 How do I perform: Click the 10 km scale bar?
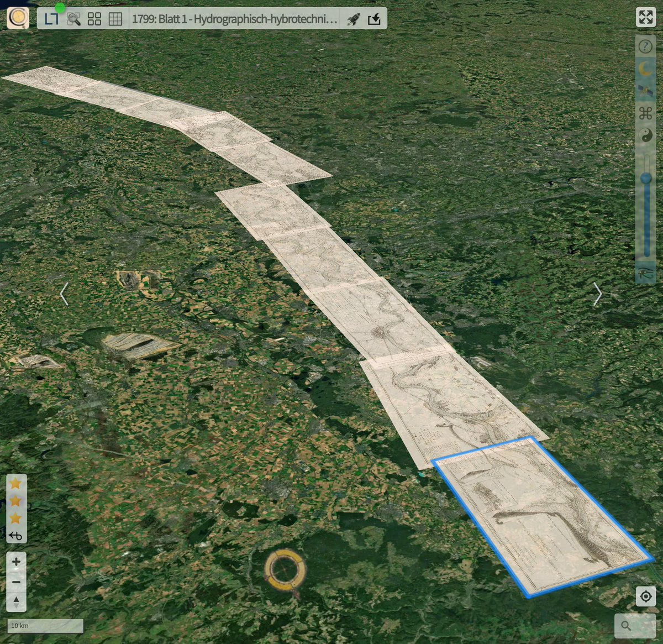[45, 626]
